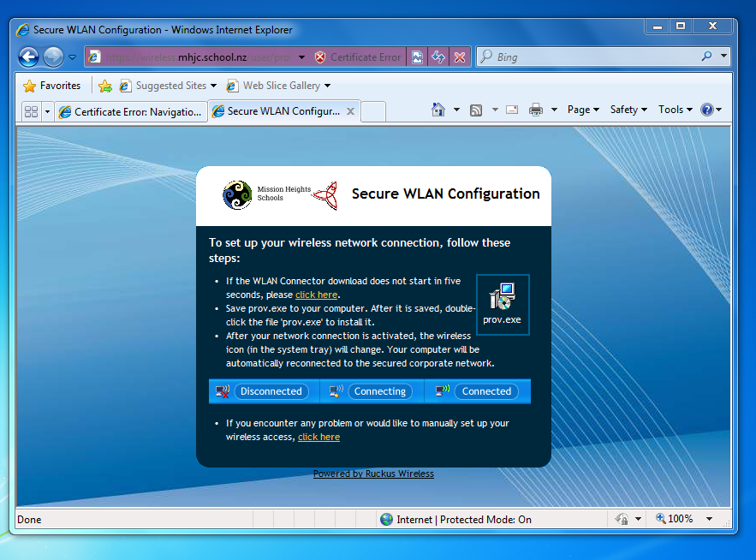Viewport: 756px width, 560px height.
Task: Click Add to Favorites Bar star icon
Action: point(105,86)
